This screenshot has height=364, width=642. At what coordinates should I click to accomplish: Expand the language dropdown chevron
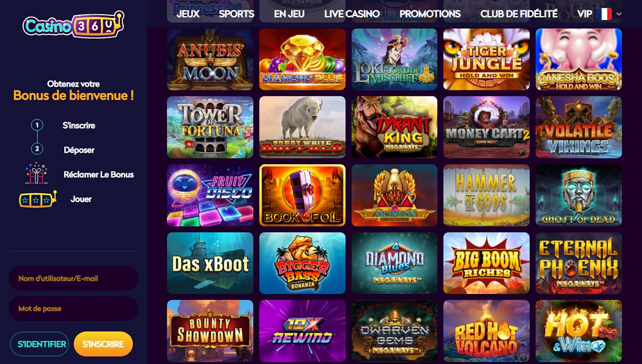pyautogui.click(x=619, y=14)
